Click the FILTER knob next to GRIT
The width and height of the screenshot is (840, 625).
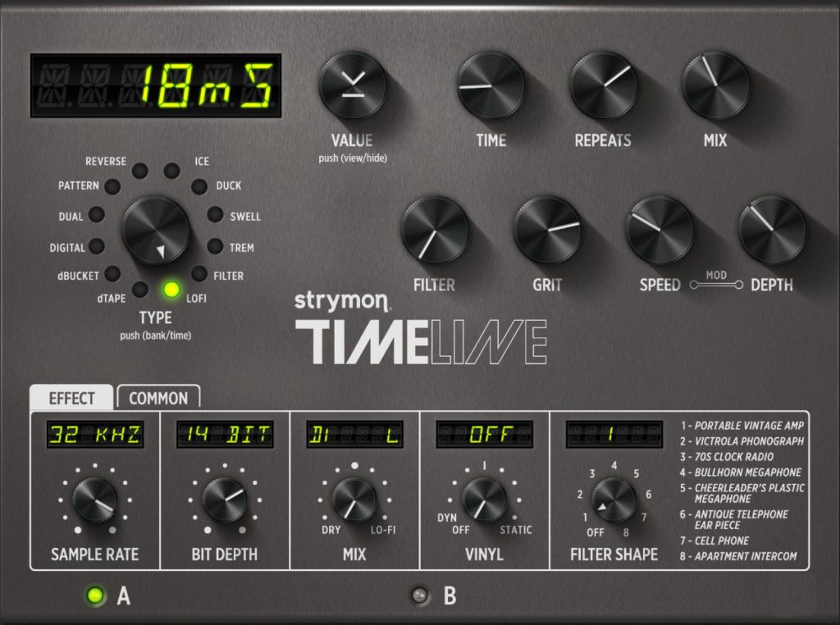coord(435,230)
